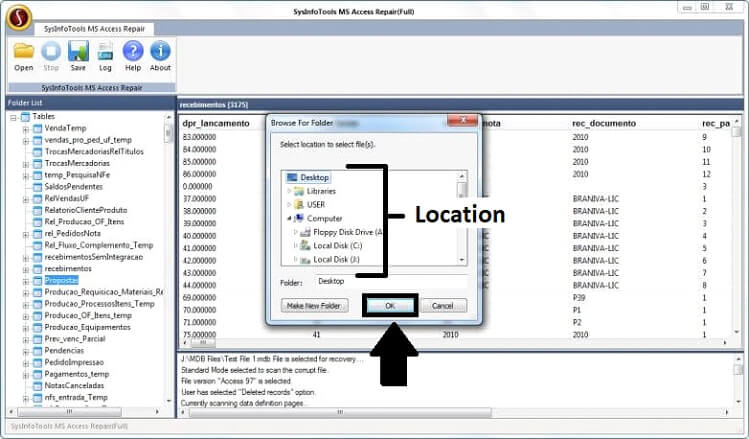Screen dimensions: 749x439
Task: Click the USER folder icon in dialog
Action: [x=299, y=204]
